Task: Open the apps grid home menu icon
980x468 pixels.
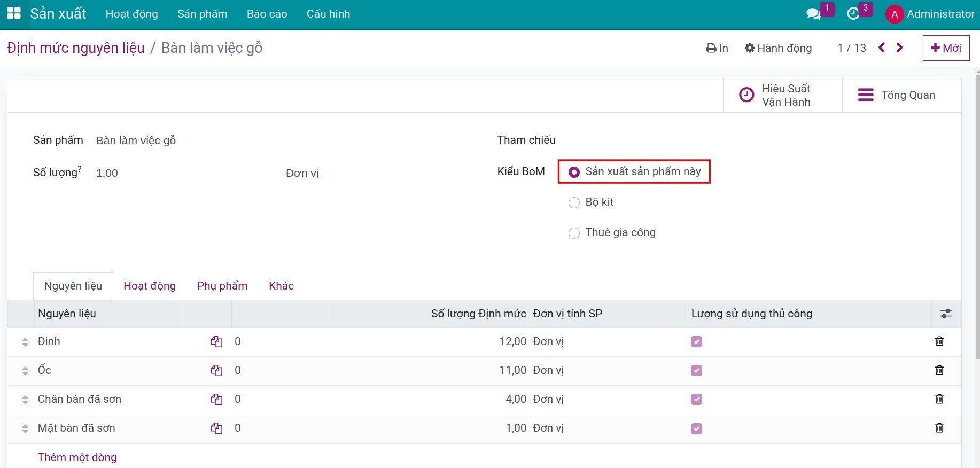Action: pos(13,13)
